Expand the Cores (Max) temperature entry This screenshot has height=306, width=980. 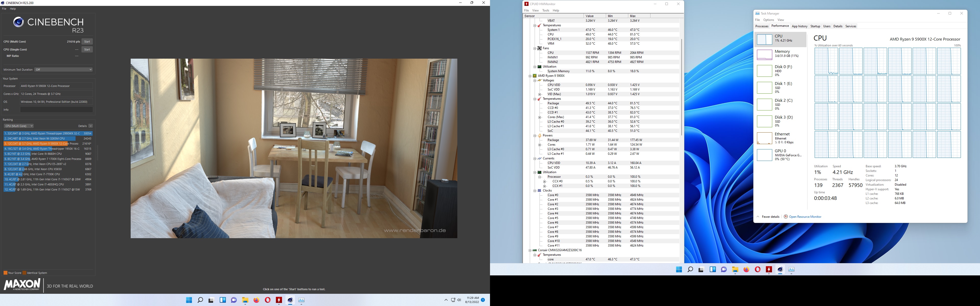point(540,117)
